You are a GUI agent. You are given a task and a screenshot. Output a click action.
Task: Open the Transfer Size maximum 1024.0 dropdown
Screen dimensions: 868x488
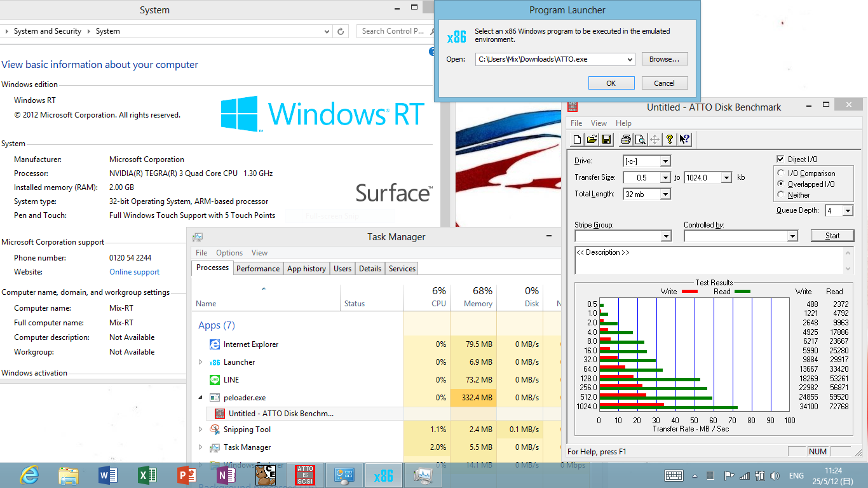(x=726, y=178)
